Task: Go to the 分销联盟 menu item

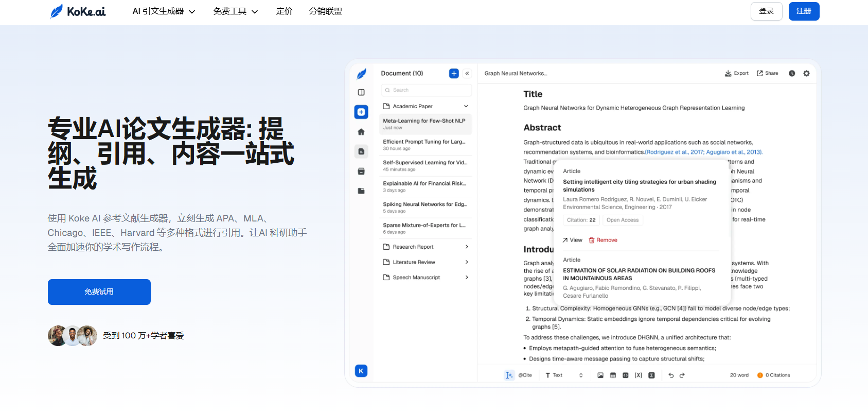Action: [x=325, y=11]
